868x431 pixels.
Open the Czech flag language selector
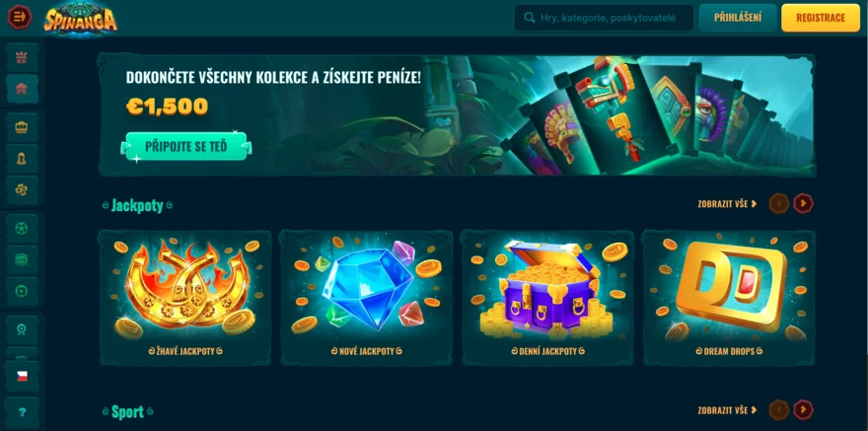(x=22, y=376)
